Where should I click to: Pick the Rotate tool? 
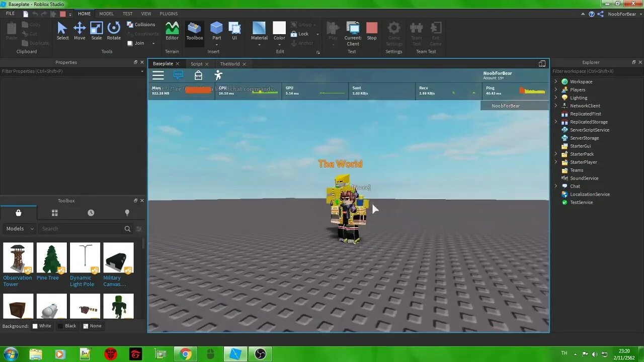click(114, 31)
